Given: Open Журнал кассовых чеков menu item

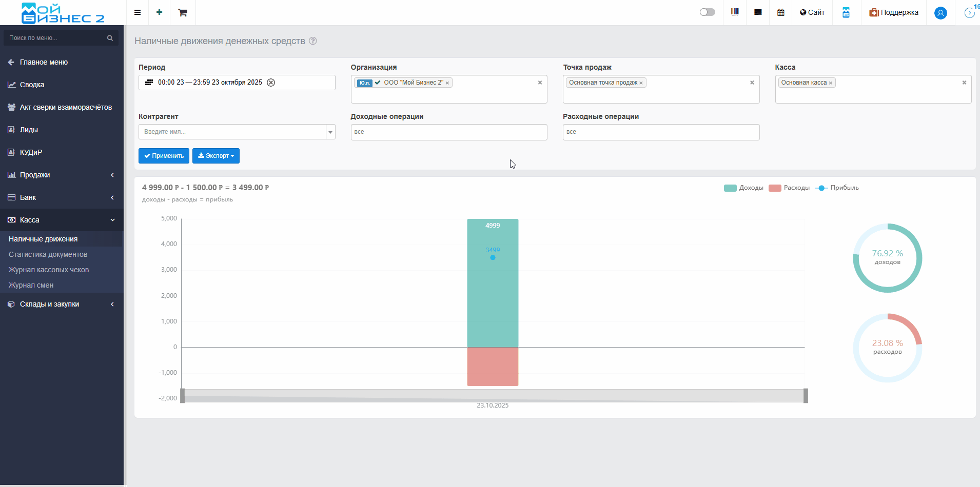Looking at the screenshot, I should point(49,270).
